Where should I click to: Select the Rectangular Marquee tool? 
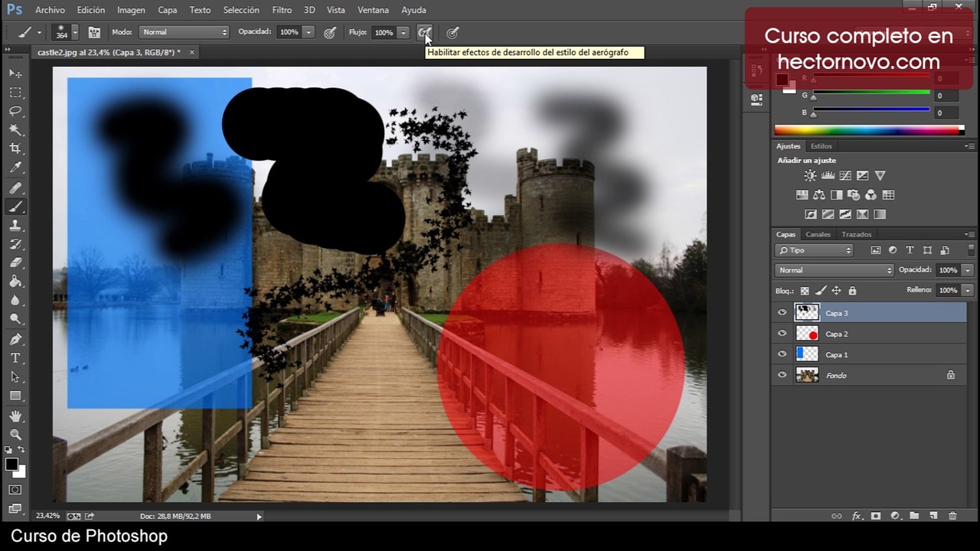point(15,93)
